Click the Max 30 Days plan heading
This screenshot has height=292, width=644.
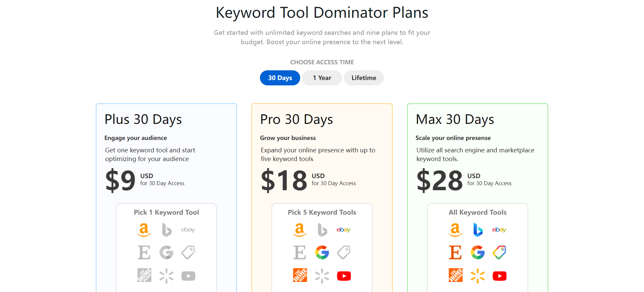[x=455, y=120]
